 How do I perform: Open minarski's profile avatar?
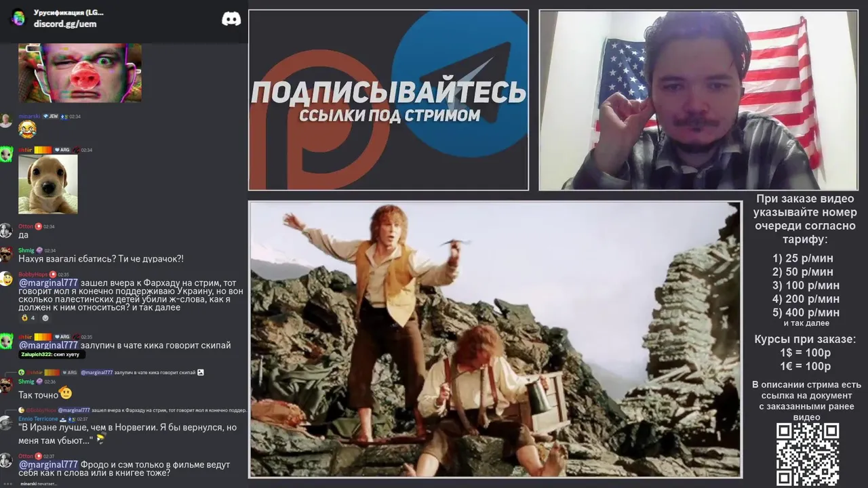pos(6,121)
